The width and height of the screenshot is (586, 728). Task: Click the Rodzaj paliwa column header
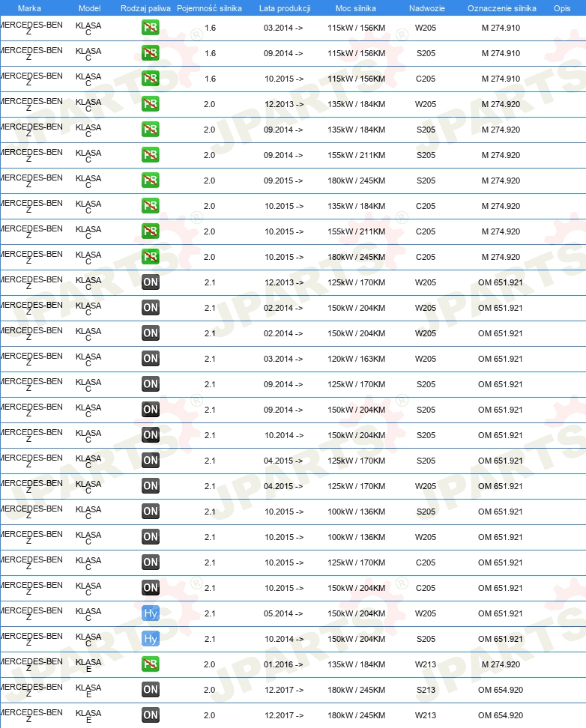point(145,8)
